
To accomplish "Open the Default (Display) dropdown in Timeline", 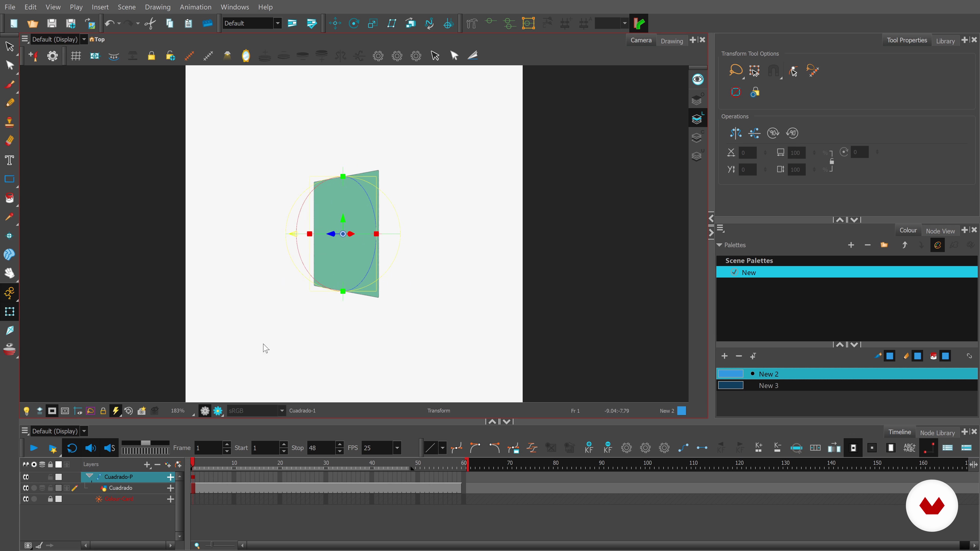I will point(84,431).
